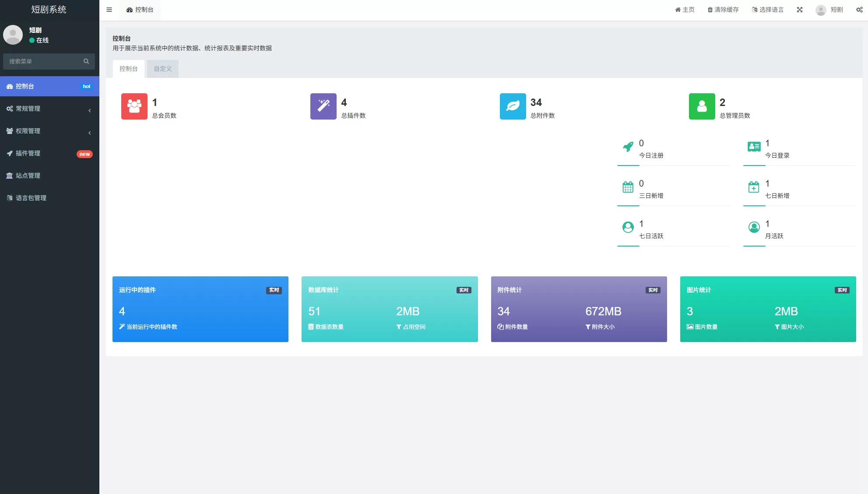Click the fullscreen expand icon in header

coord(800,10)
